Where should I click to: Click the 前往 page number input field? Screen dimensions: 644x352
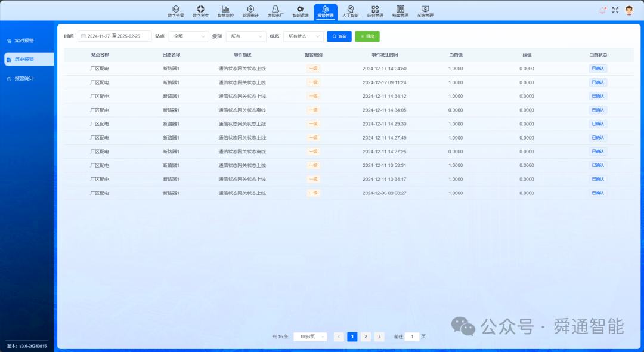[x=412, y=336]
